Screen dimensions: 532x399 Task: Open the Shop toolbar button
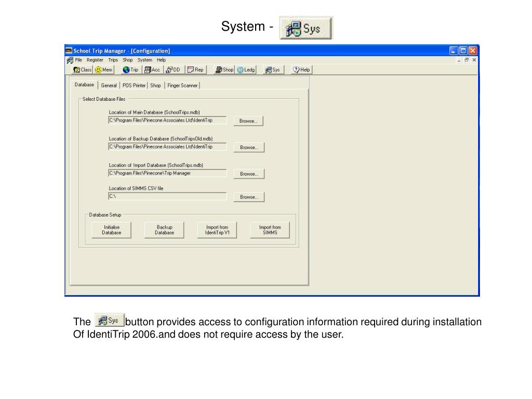(x=224, y=70)
